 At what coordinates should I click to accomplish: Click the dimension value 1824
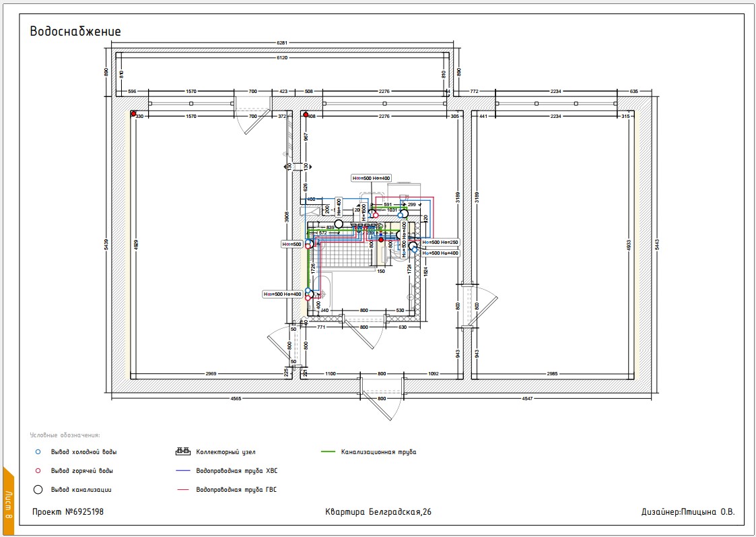pyautogui.click(x=425, y=272)
